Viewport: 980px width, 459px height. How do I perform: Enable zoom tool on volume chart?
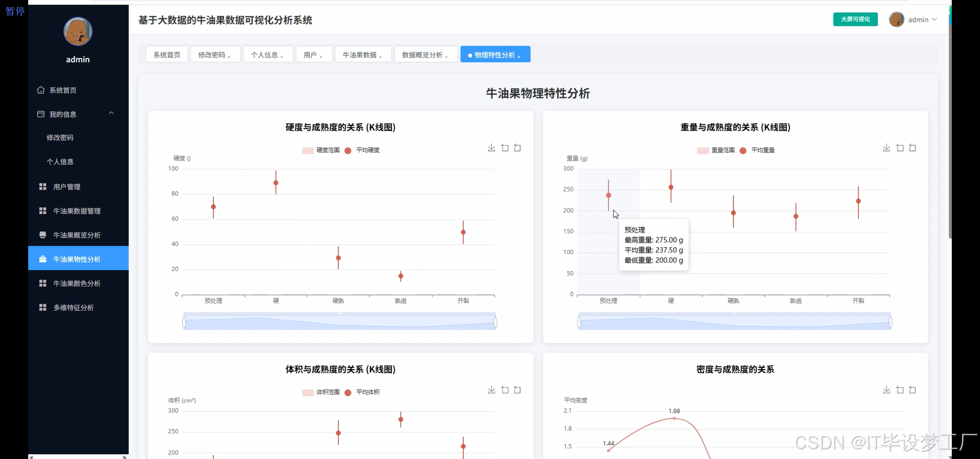tap(505, 390)
